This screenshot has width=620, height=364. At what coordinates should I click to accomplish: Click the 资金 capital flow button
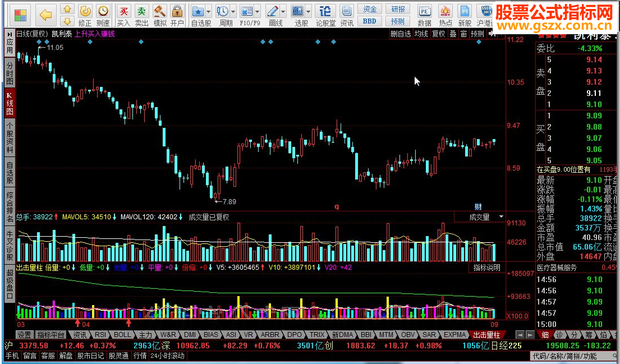click(x=370, y=9)
